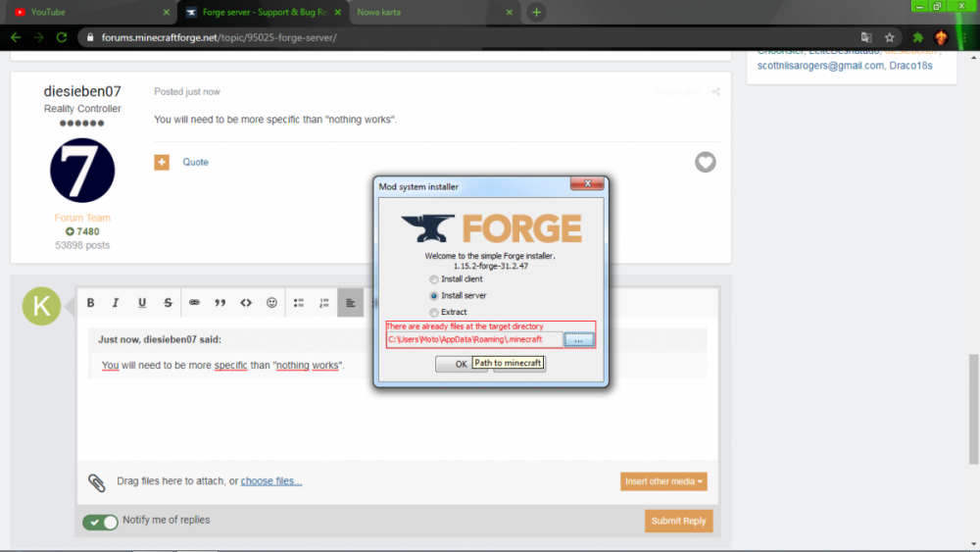Open the emoji picker smiley icon
This screenshot has width=980, height=552.
272,303
